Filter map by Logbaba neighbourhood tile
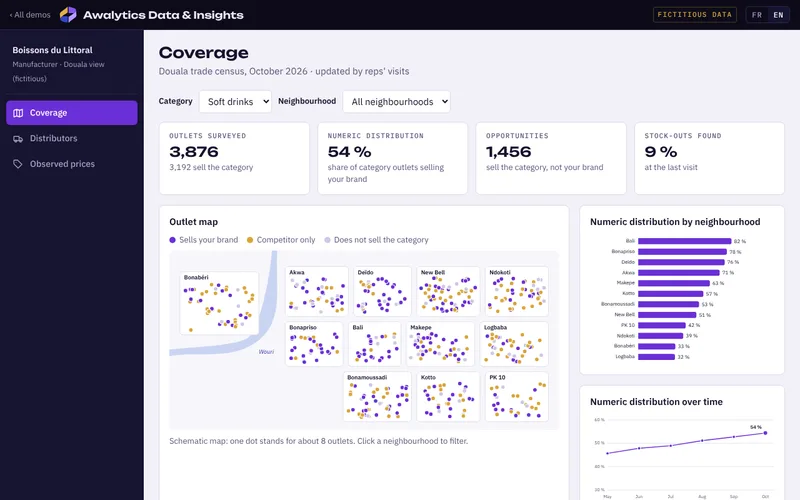Screen dimensions: 800x500 514,344
